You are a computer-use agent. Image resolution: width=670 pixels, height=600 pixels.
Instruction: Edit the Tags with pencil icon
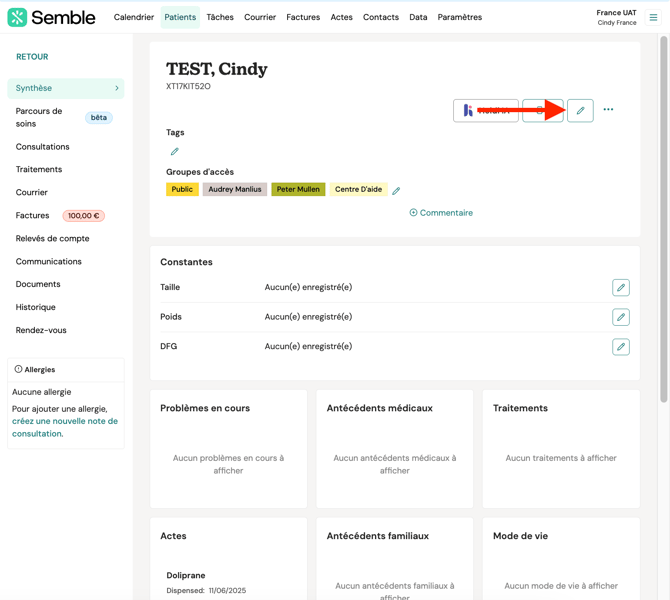click(175, 152)
